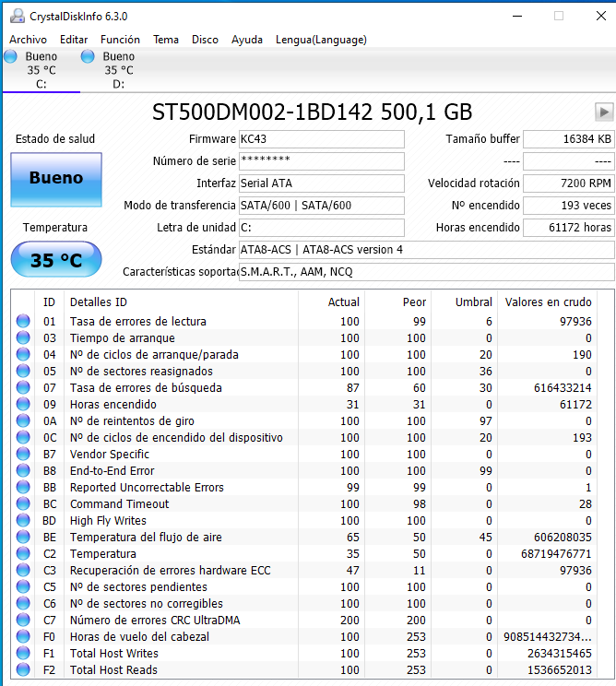The width and height of the screenshot is (616, 686).
Task: Click the CrystalDiskInfo app icon in title bar
Action: pyautogui.click(x=16, y=16)
